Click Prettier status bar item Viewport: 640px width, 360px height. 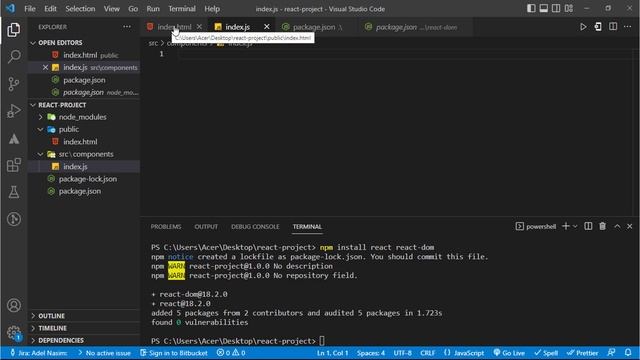(x=582, y=353)
